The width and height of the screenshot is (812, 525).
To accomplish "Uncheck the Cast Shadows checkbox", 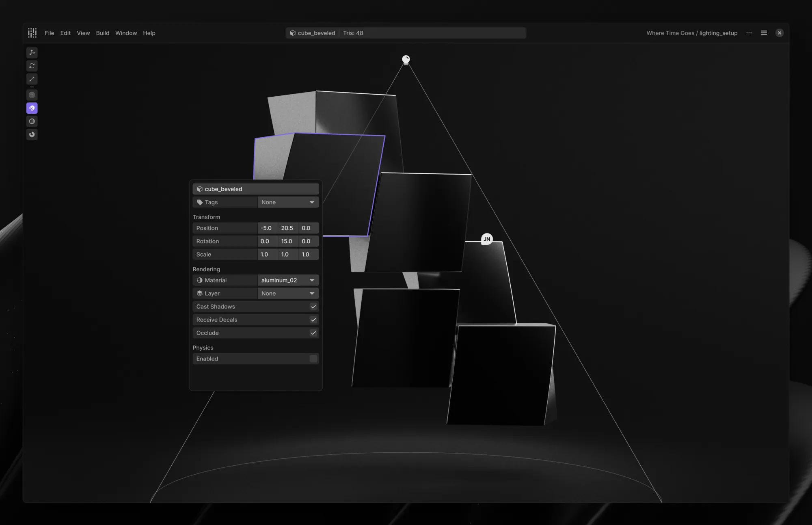I will 313,307.
